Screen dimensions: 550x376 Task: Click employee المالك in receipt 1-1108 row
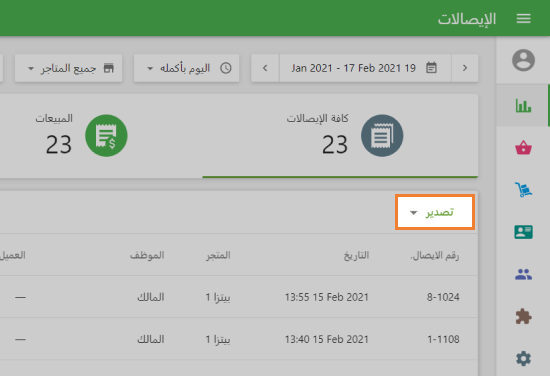(151, 339)
